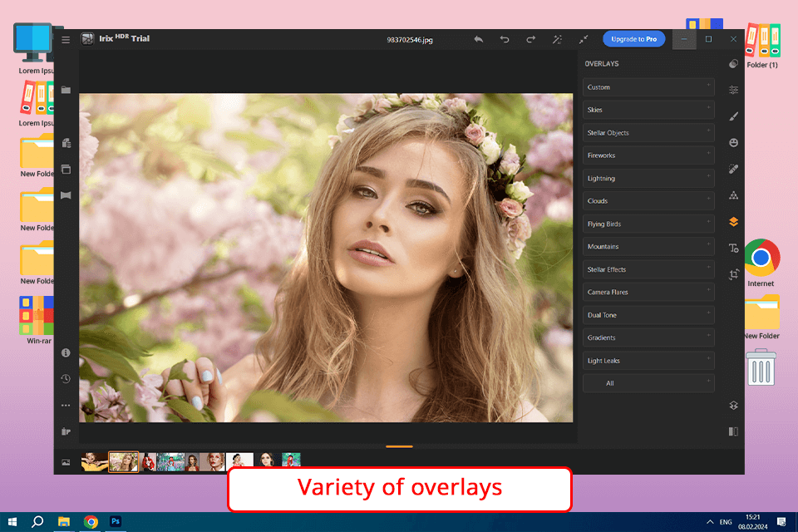Show All overlays category
The image size is (798, 532).
click(648, 383)
